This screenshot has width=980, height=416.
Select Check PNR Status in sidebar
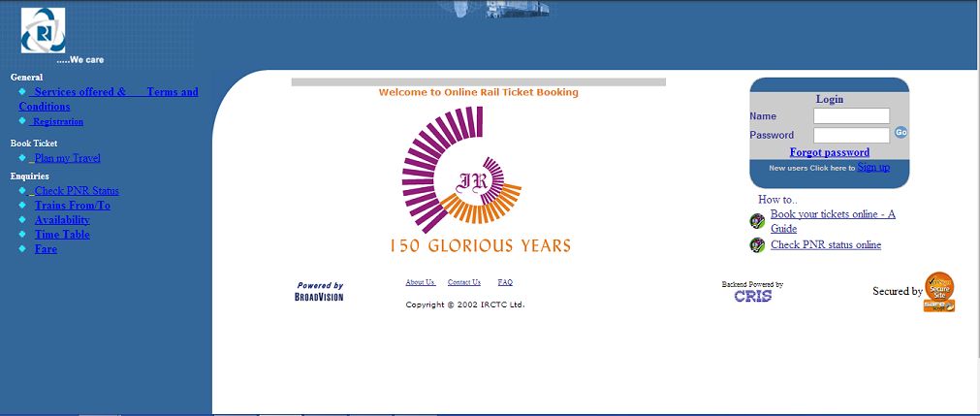77,191
